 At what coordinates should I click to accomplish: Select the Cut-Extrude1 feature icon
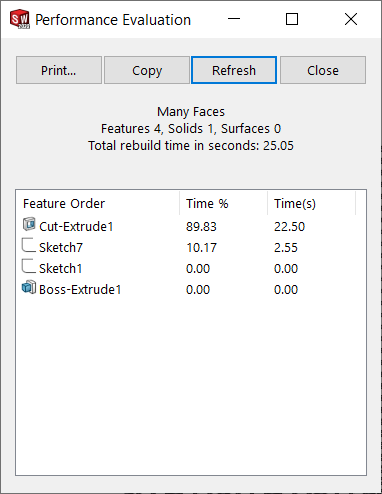click(29, 224)
